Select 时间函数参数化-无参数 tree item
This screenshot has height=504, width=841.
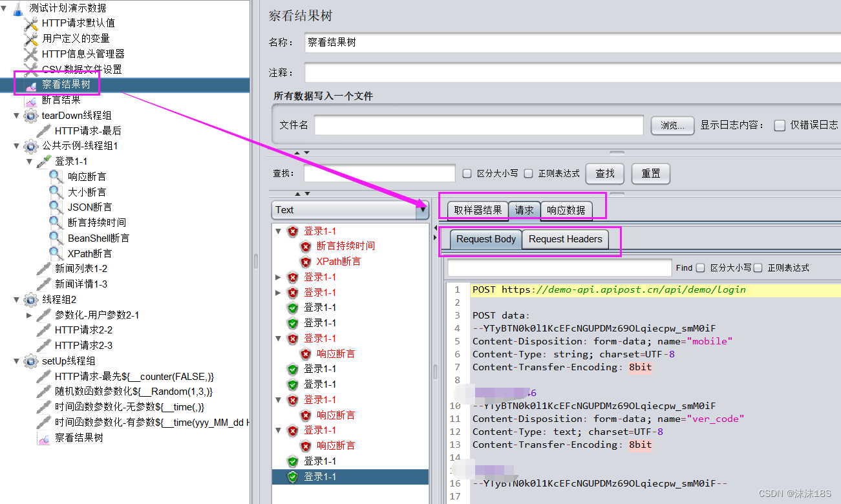pos(129,406)
